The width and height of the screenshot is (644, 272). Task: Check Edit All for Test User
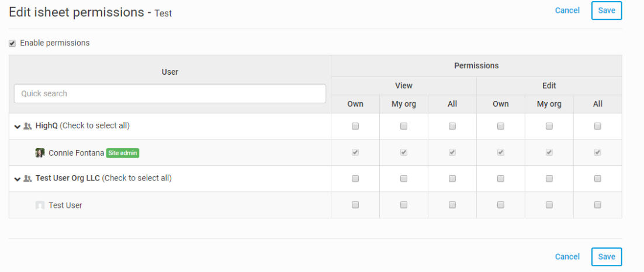(598, 205)
